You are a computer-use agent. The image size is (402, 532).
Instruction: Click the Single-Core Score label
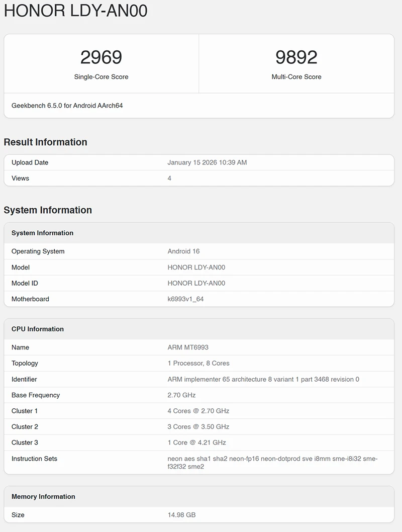point(101,76)
